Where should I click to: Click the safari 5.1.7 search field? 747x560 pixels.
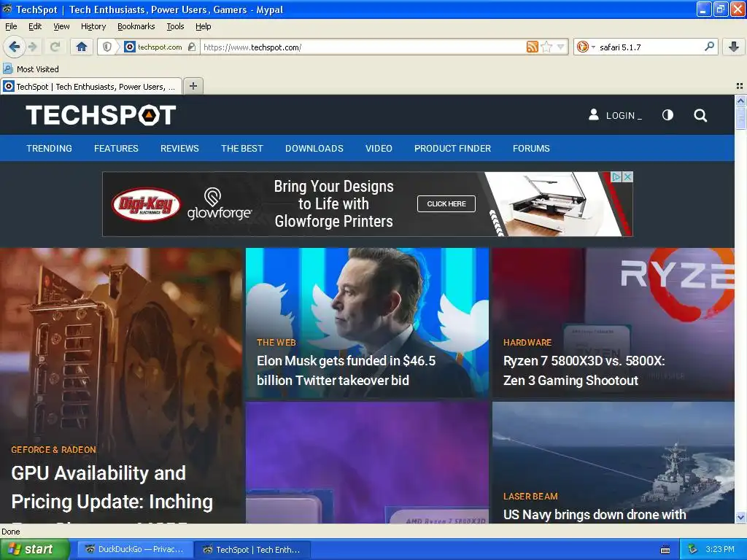[650, 47]
